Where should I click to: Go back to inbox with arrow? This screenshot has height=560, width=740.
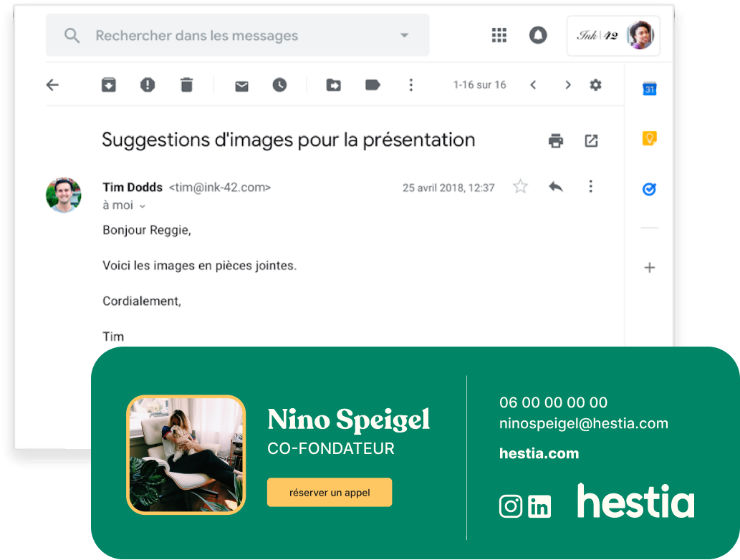tap(52, 85)
